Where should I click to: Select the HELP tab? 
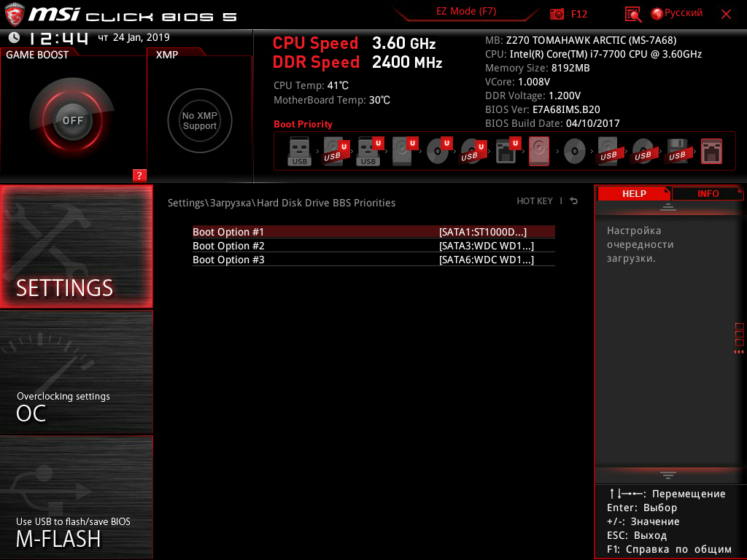634,193
